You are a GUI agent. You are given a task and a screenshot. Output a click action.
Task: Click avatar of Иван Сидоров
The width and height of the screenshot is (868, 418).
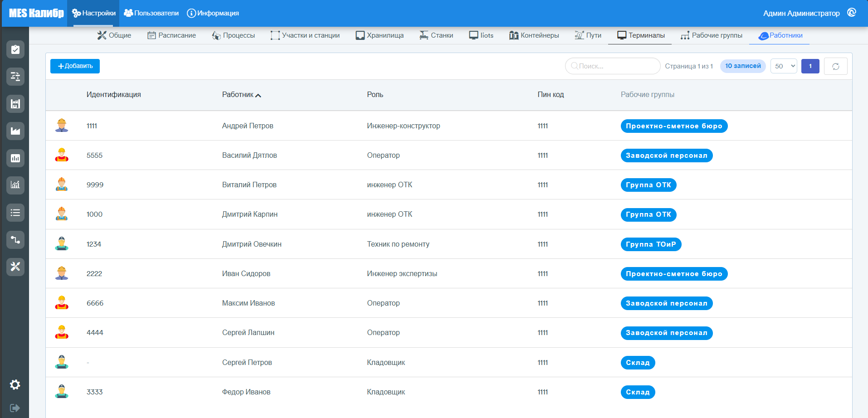pos(62,273)
